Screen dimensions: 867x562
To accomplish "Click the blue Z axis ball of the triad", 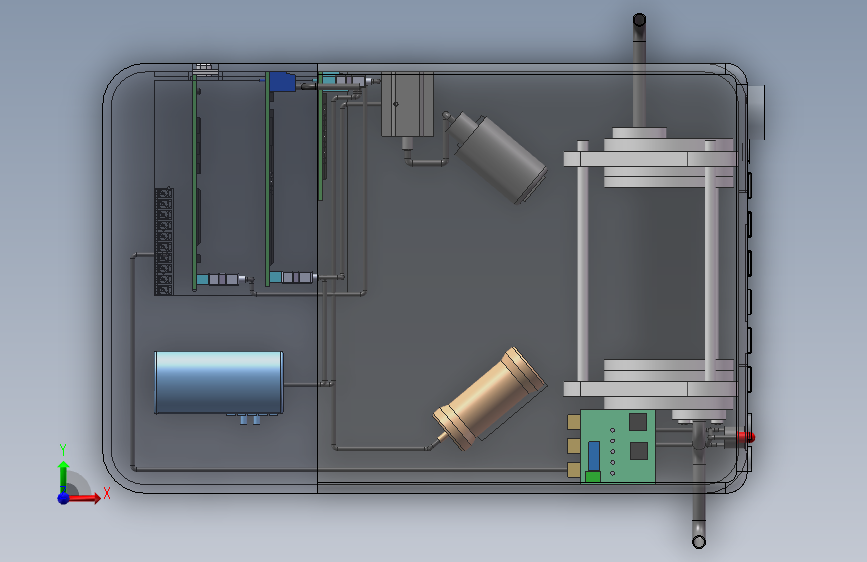I will [64, 498].
